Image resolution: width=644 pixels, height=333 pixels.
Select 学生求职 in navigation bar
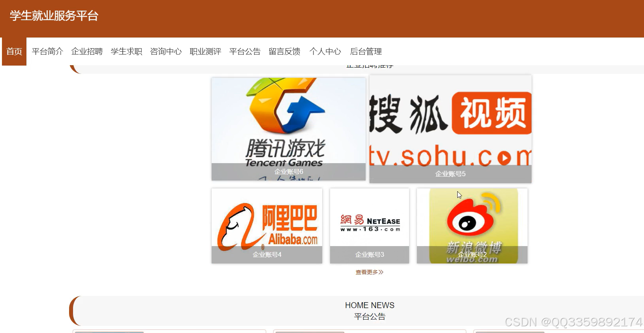tap(126, 51)
